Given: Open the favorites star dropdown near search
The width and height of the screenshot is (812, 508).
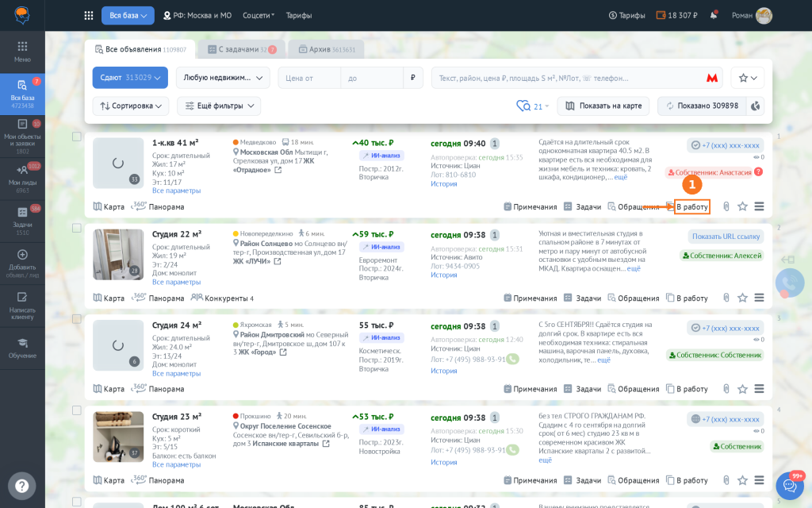Looking at the screenshot, I should (x=747, y=78).
